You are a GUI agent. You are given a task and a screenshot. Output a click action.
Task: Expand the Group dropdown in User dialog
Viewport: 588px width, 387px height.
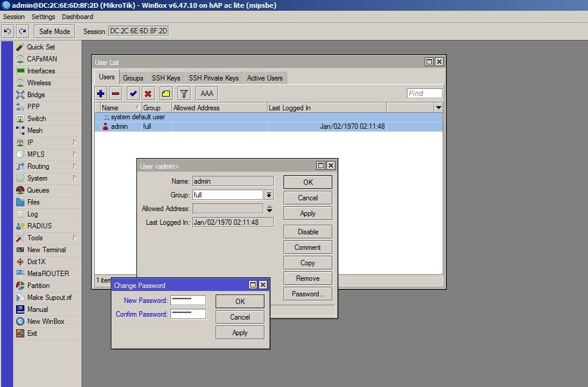click(x=269, y=195)
